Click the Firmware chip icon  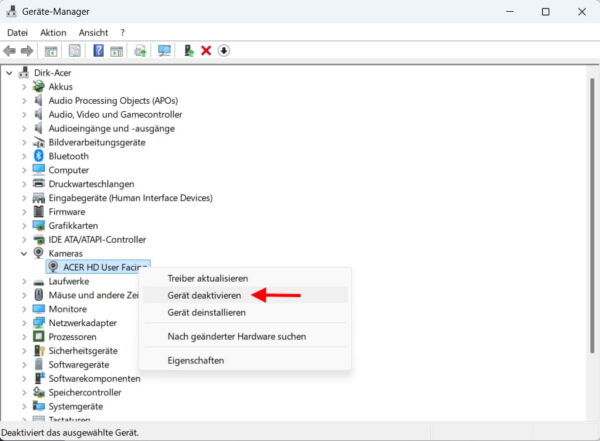point(39,211)
